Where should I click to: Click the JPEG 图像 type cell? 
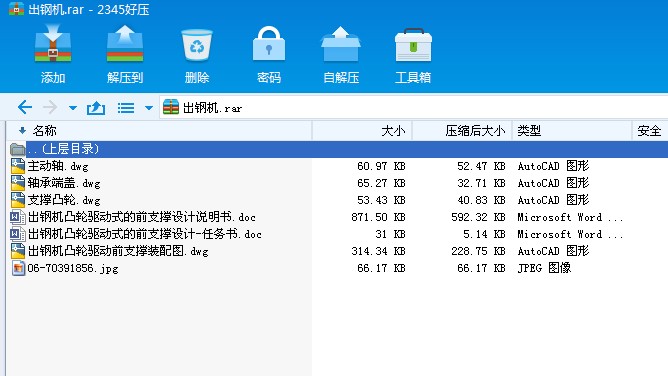point(544,268)
